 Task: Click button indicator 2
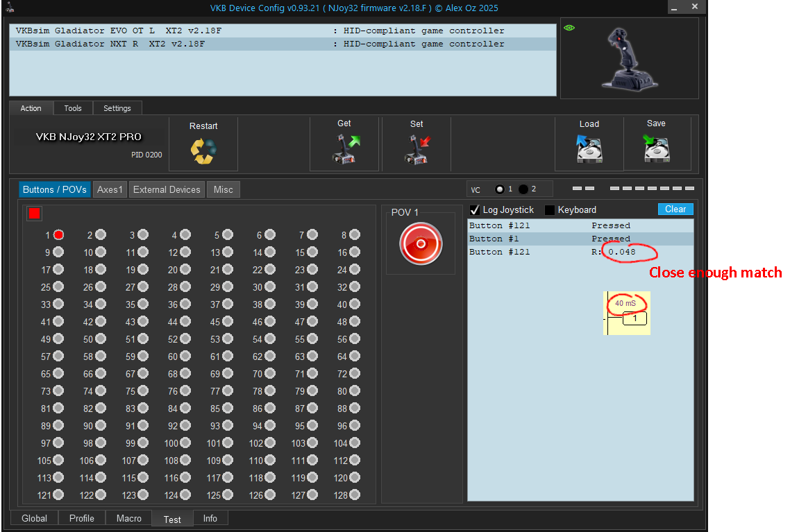click(101, 234)
